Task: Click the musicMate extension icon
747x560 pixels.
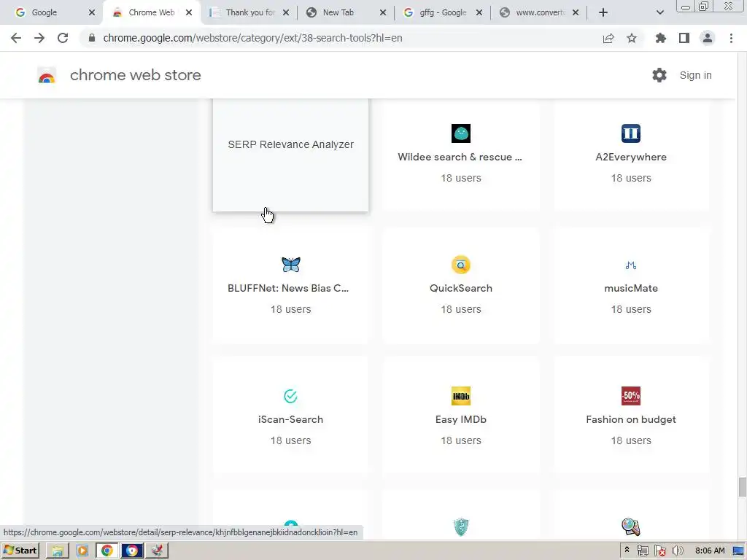Action: 631,265
